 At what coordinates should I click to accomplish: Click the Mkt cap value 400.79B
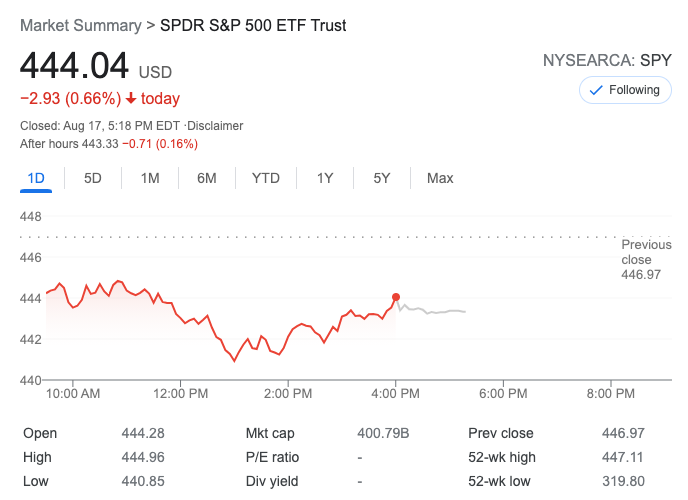pyautogui.click(x=383, y=433)
